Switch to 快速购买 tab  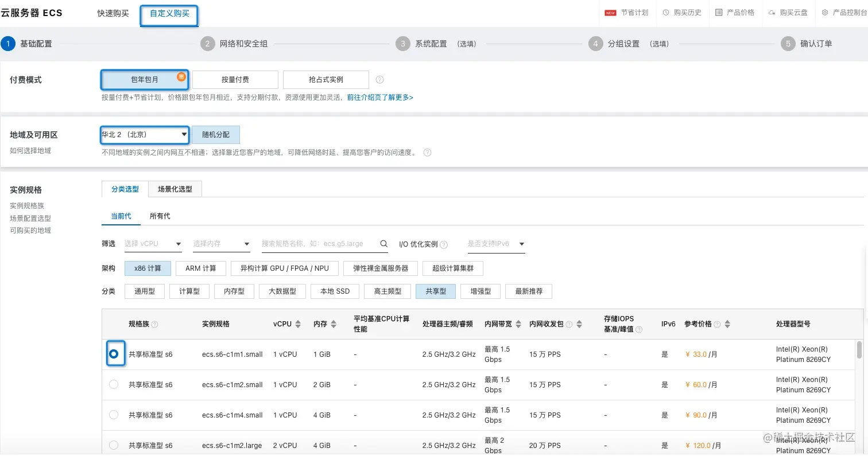pyautogui.click(x=113, y=13)
